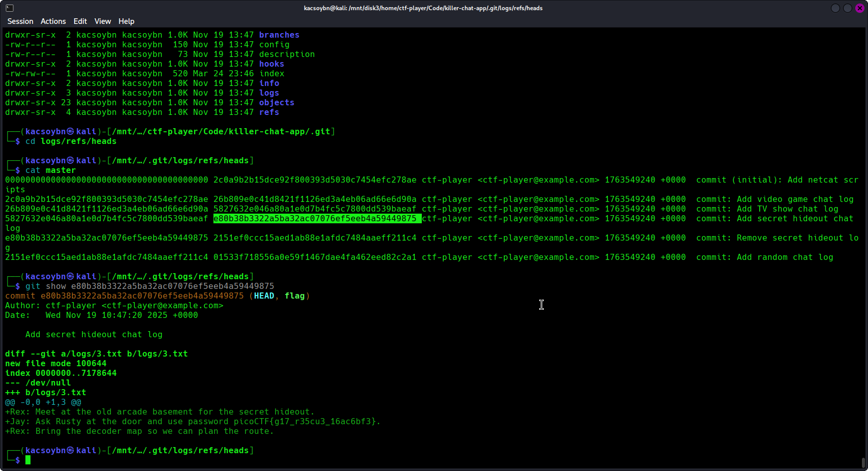Click the 'info' directory name in listing
This screenshot has width=868, height=471.
(x=269, y=83)
